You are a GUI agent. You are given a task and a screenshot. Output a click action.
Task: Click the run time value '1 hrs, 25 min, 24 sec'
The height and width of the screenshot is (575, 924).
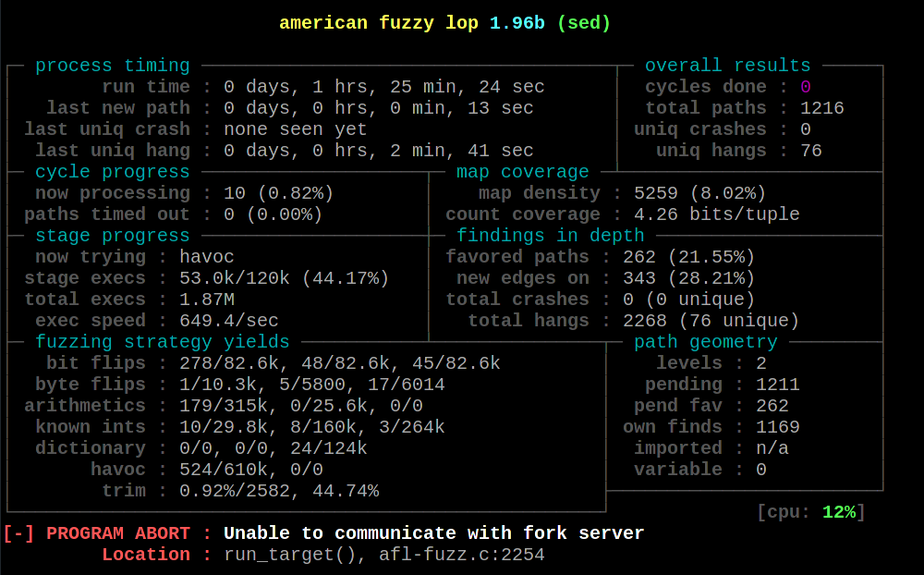(429, 87)
